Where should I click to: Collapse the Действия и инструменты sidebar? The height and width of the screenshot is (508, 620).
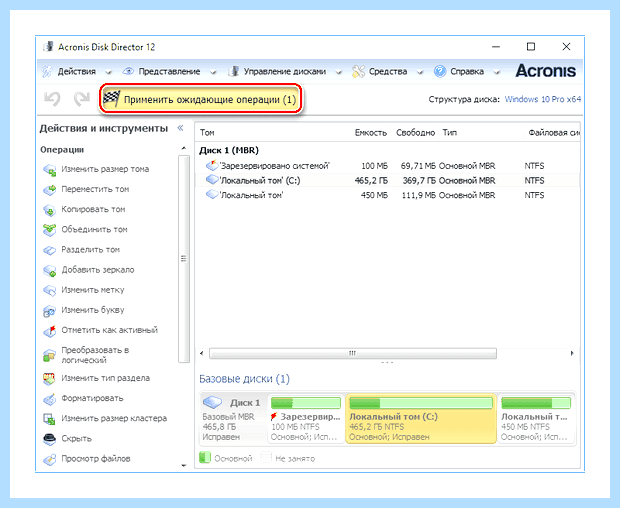(x=180, y=128)
